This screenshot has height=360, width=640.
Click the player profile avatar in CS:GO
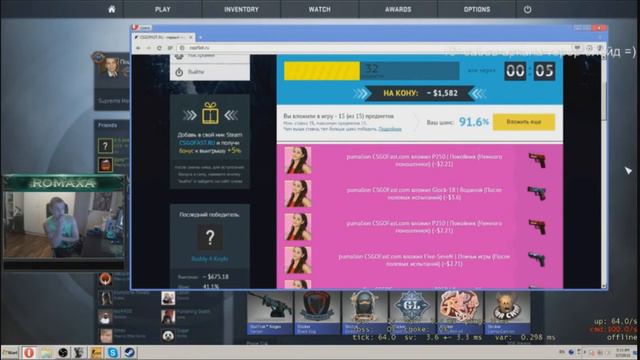[x=110, y=67]
